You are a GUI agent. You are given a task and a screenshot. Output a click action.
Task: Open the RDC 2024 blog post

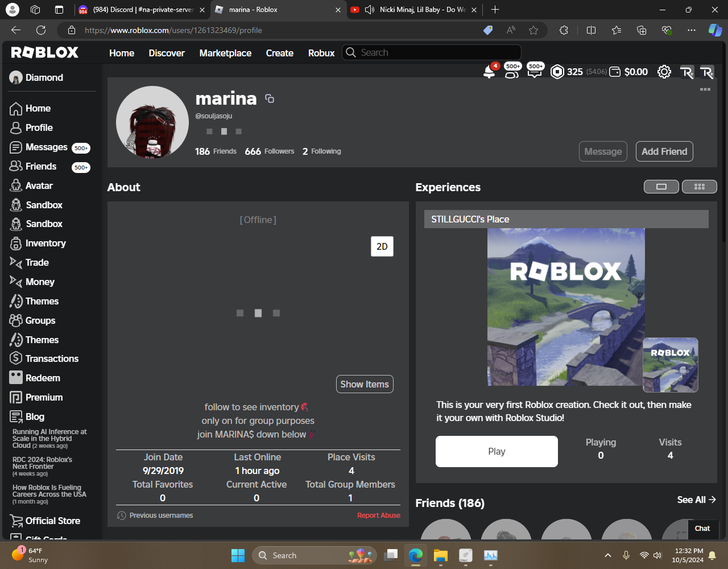click(42, 467)
